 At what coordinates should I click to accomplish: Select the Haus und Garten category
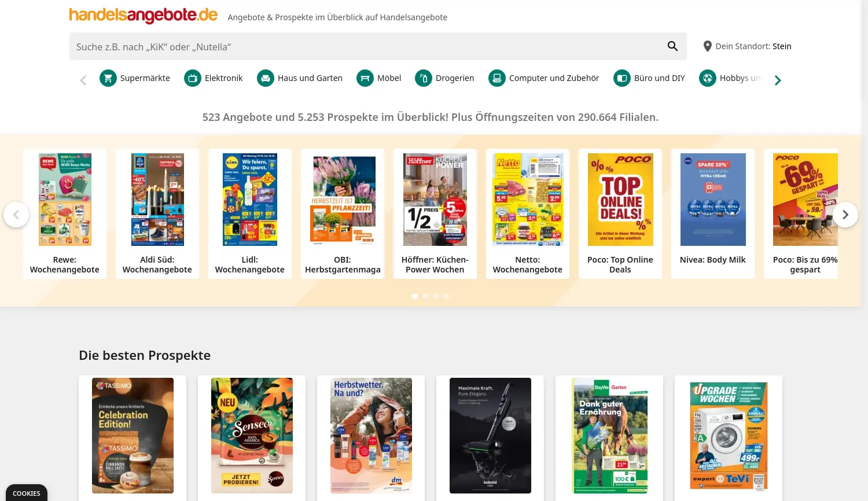point(300,78)
